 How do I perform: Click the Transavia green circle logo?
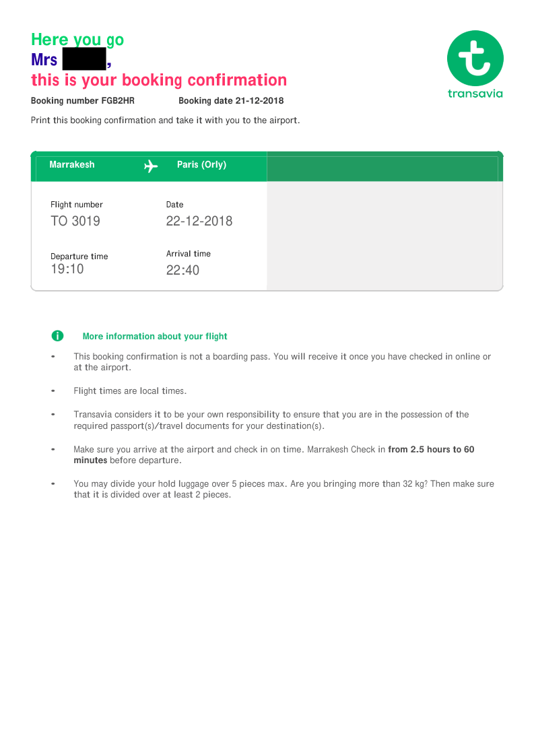(x=475, y=58)
